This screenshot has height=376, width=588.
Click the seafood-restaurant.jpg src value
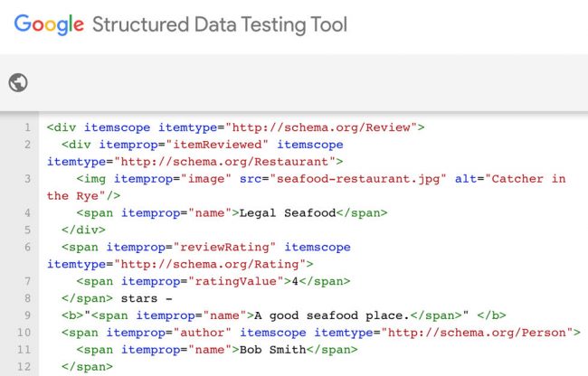click(x=360, y=179)
